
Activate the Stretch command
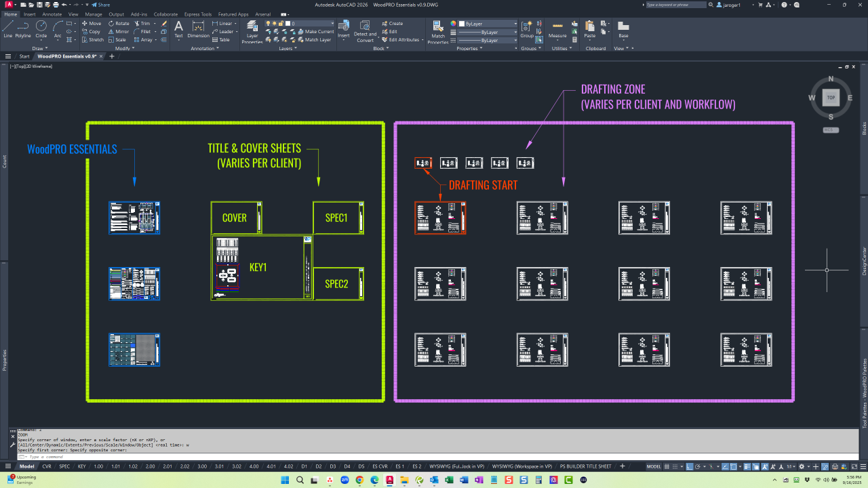pos(93,40)
